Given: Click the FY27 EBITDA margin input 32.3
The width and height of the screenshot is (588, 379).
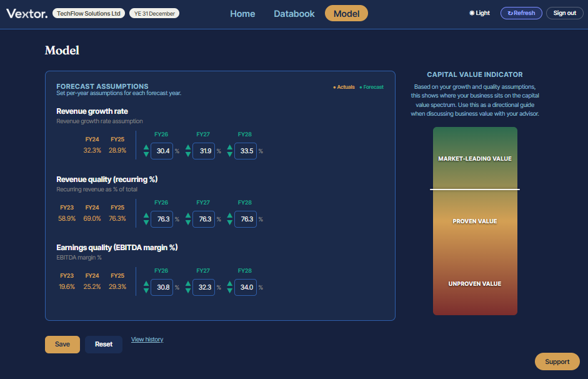Looking at the screenshot, I should click(204, 288).
